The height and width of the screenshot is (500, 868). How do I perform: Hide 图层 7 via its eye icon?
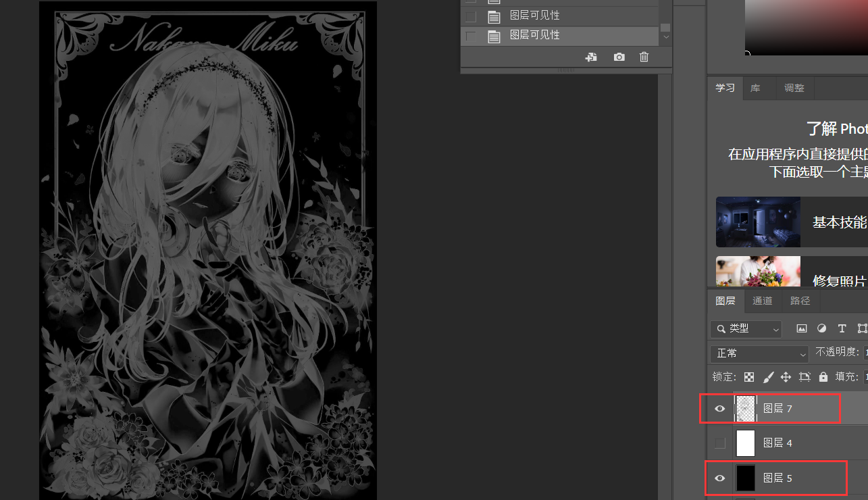[720, 409]
